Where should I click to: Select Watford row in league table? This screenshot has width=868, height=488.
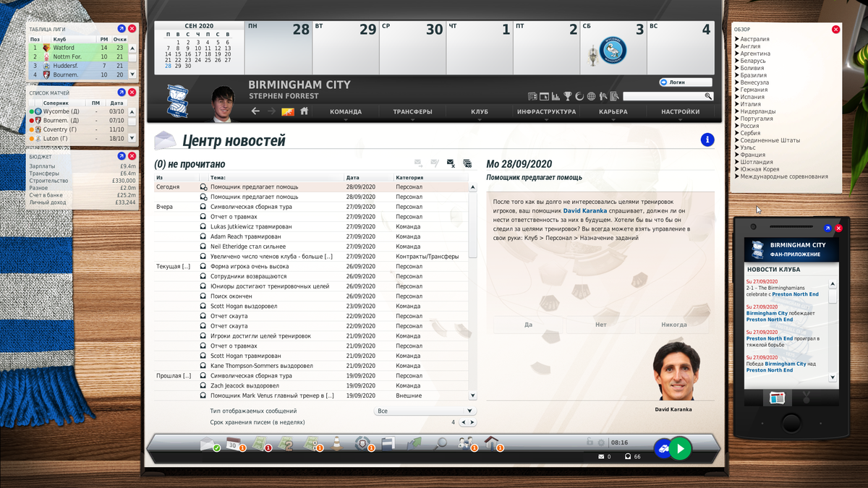point(78,48)
